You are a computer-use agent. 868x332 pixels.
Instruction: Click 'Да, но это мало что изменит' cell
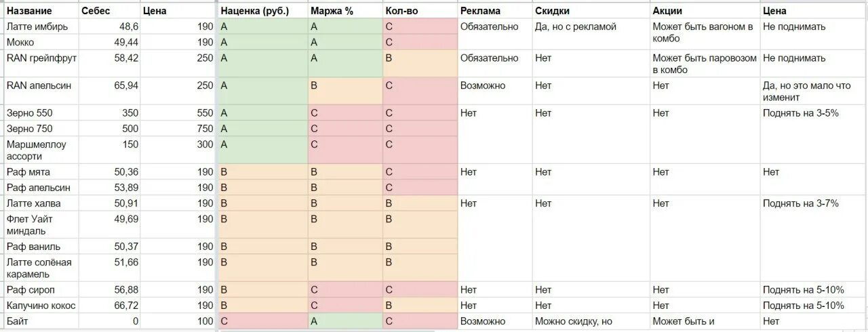[x=812, y=91]
